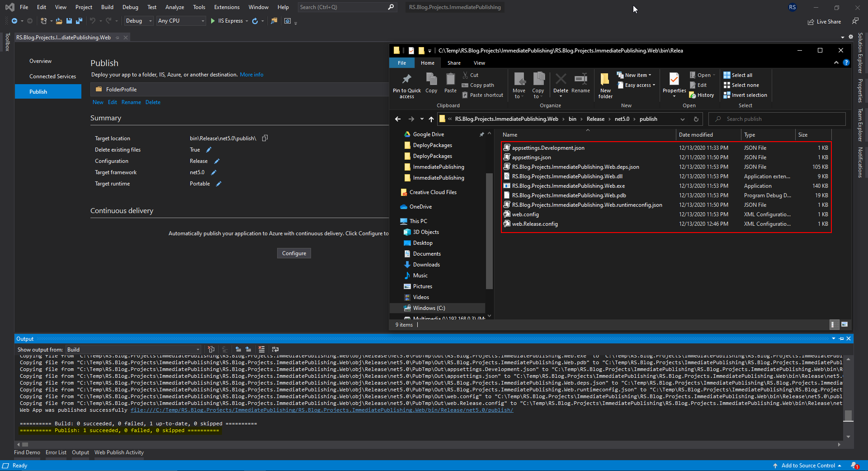
Task: Switch to the Error List tab
Action: tap(56, 452)
